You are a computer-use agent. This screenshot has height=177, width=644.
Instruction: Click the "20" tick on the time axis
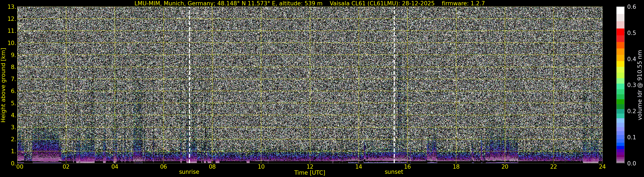coord(505,167)
